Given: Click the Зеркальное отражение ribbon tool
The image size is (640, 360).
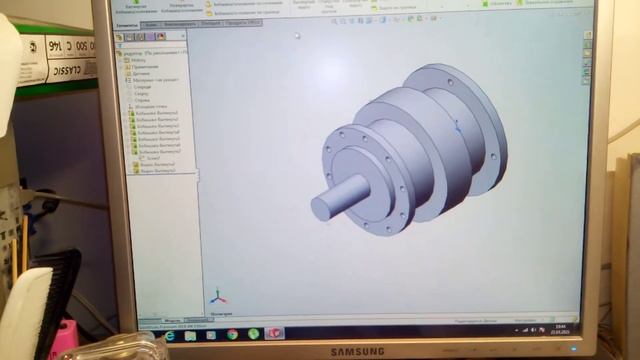Looking at the screenshot, I should click(x=544, y=2).
